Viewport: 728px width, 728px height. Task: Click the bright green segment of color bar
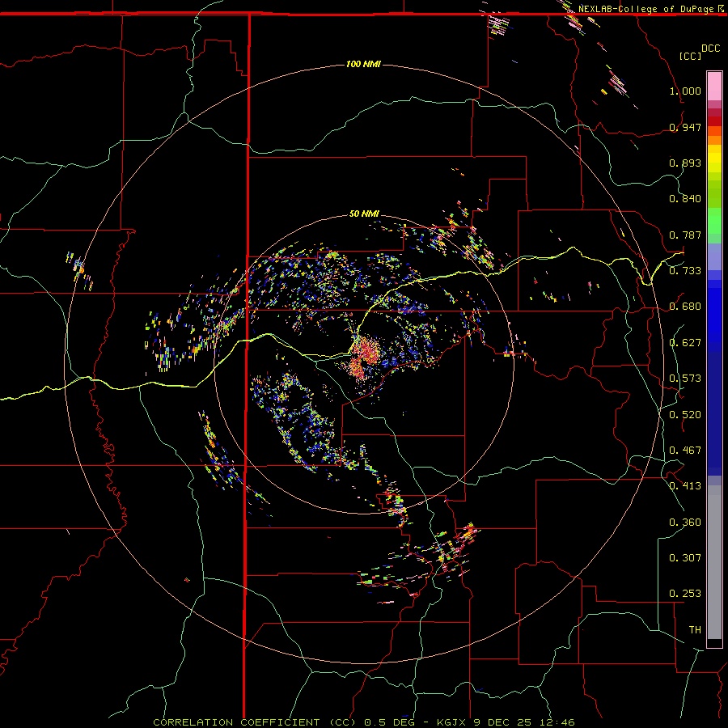[x=714, y=221]
